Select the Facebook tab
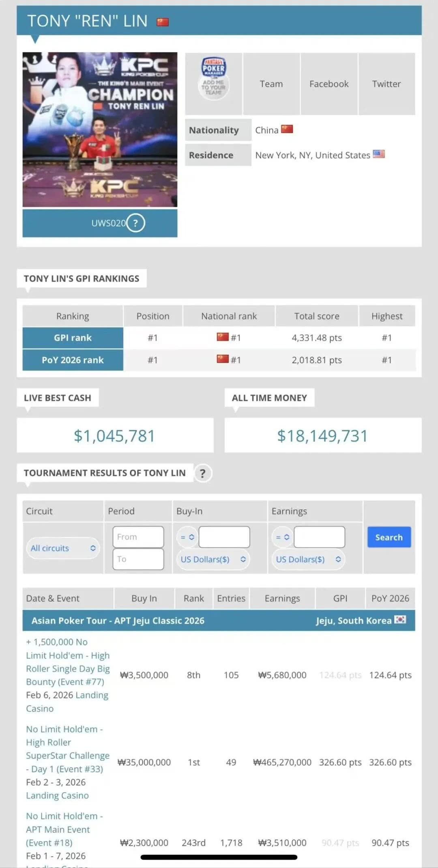Image resolution: width=438 pixels, height=868 pixels. point(329,84)
